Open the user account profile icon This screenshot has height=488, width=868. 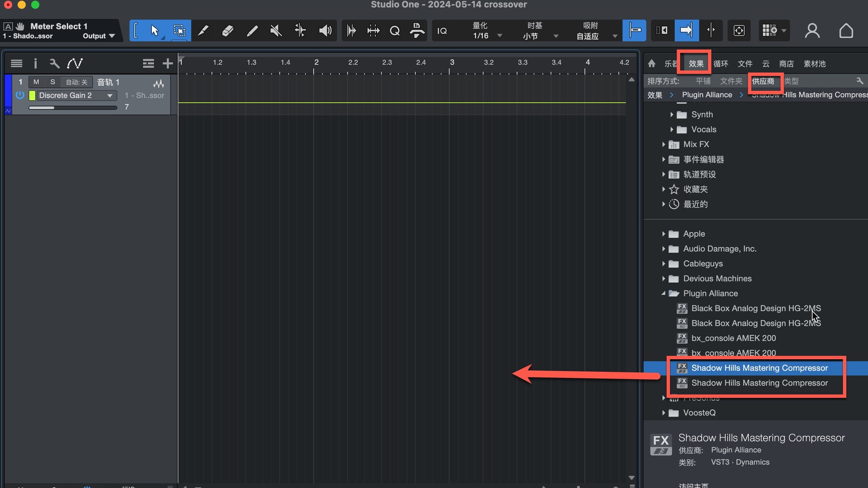click(x=812, y=31)
